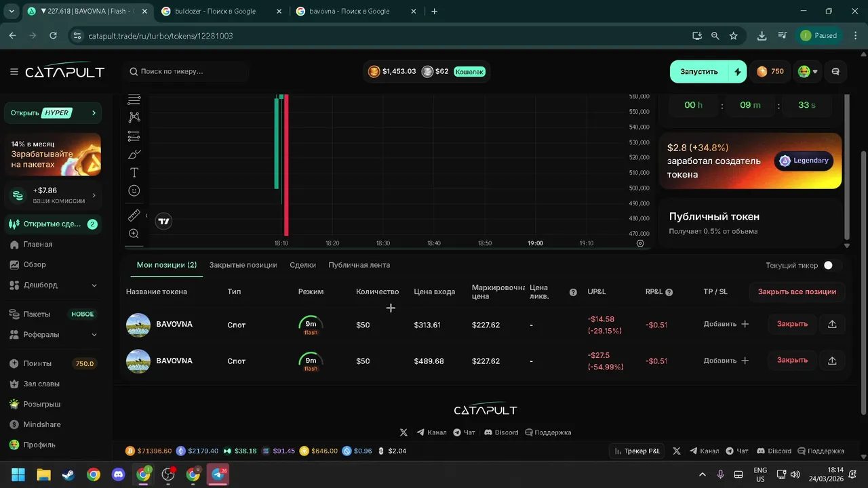Select the pattern drawing tool in chart toolbar

(134, 117)
